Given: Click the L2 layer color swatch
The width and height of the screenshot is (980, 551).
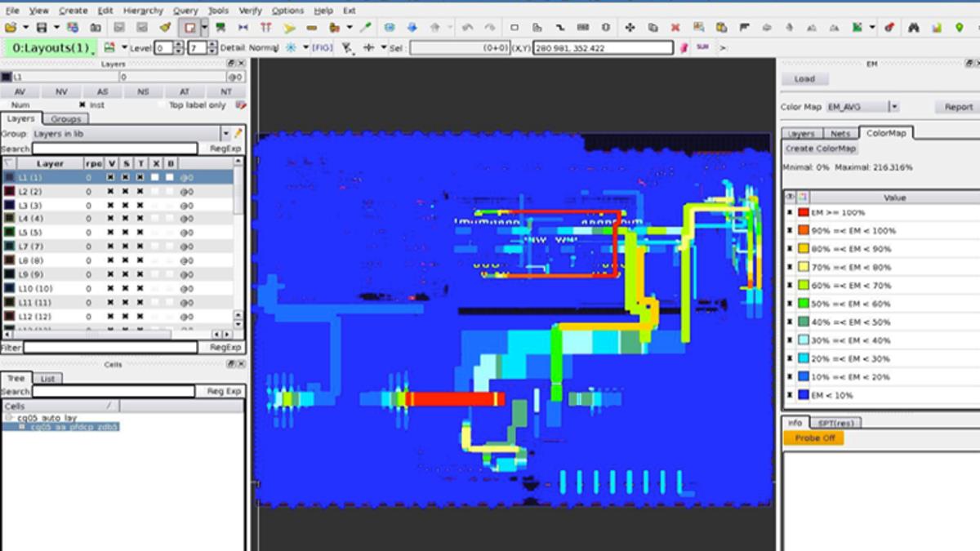Looking at the screenshot, I should point(9,191).
